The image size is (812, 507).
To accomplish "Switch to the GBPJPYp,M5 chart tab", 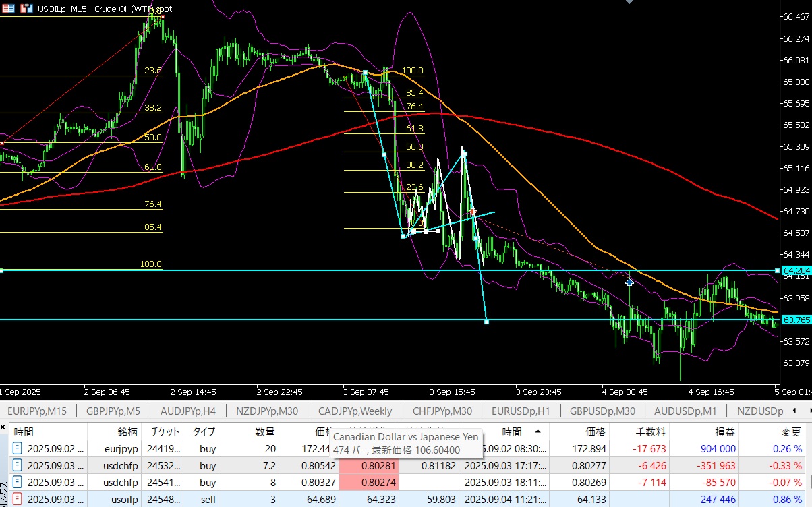I will [x=113, y=411].
